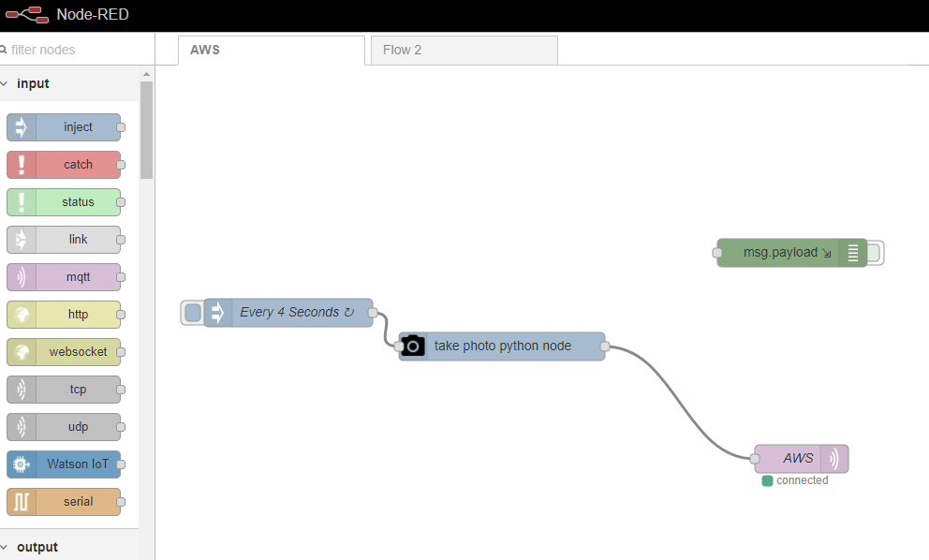Select the AWS mqtt output node

802,459
